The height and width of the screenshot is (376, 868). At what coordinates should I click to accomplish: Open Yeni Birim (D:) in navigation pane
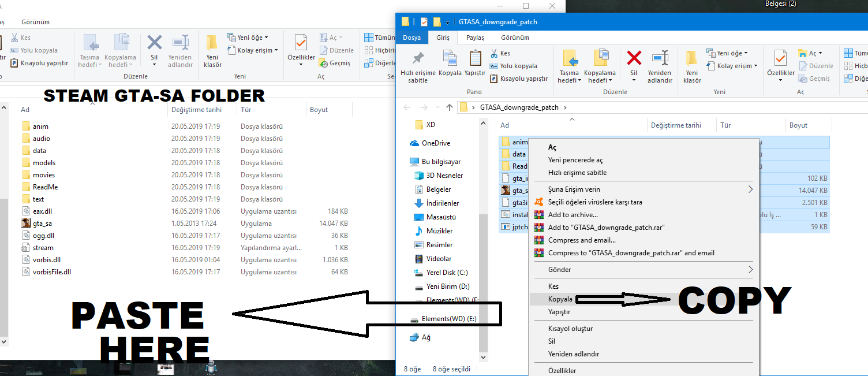coord(442,286)
